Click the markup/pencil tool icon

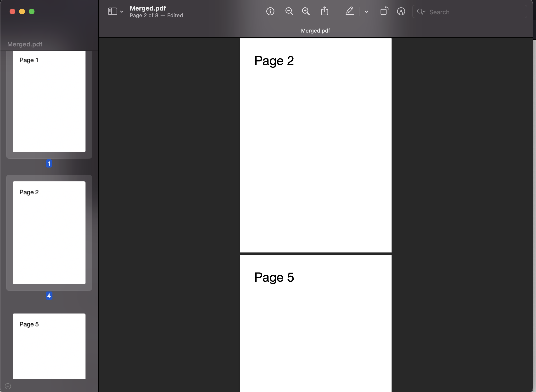tap(350, 11)
